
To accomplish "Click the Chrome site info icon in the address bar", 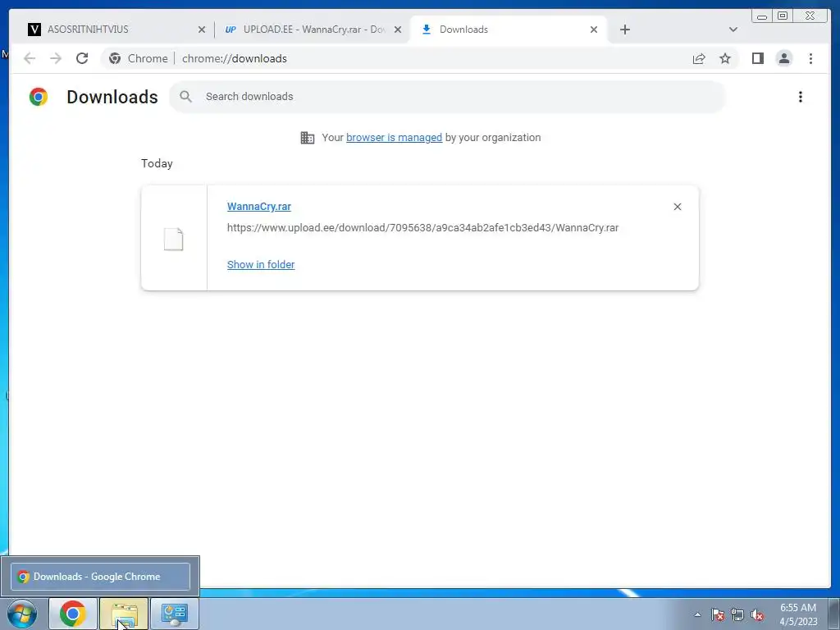I will point(115,58).
